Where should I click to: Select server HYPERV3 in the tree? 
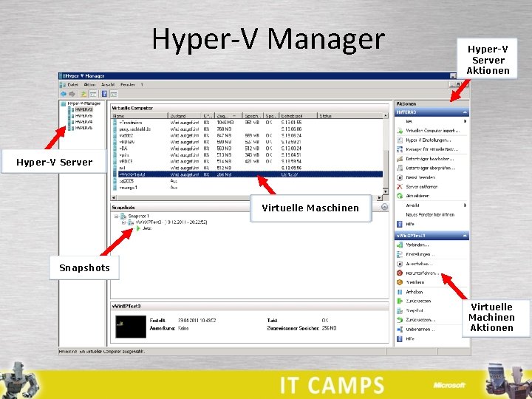(x=83, y=109)
